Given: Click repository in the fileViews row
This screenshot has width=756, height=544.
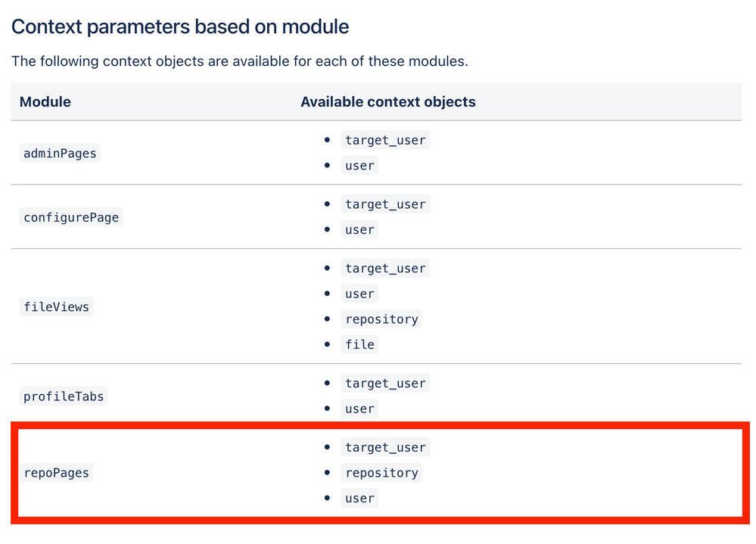Looking at the screenshot, I should tap(381, 319).
